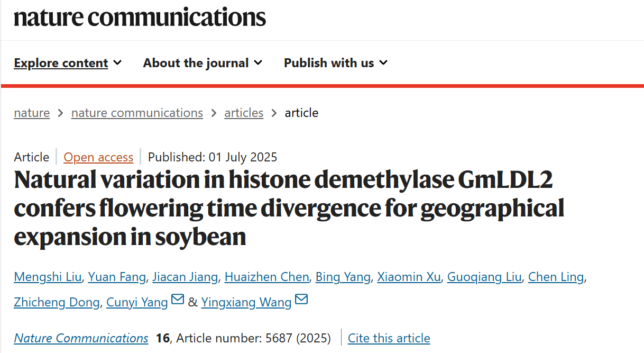Navigate to articles breadcrumb
The image size is (644, 353).
(244, 113)
